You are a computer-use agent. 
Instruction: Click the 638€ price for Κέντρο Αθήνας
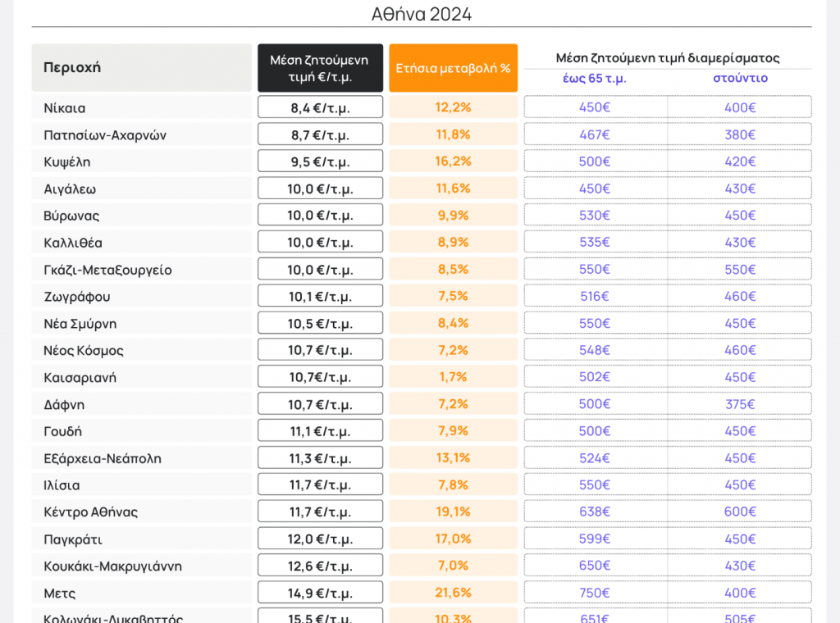(595, 512)
